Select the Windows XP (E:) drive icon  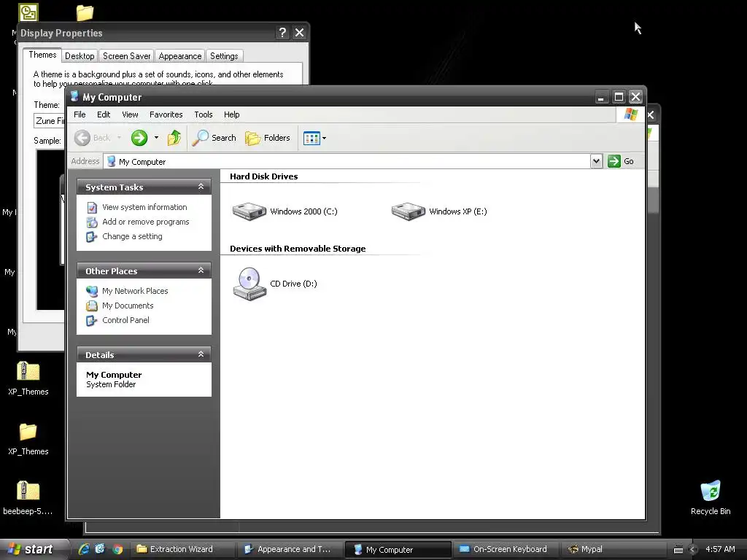pyautogui.click(x=409, y=211)
